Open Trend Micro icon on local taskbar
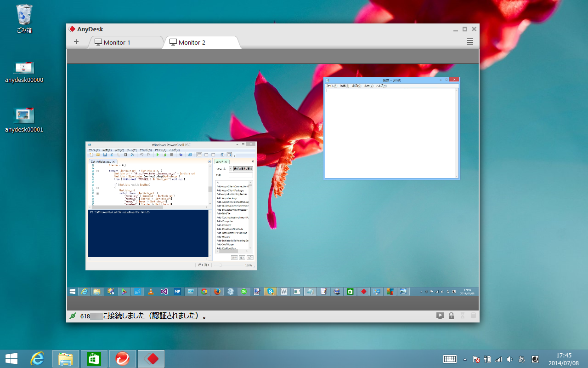 pos(123,358)
